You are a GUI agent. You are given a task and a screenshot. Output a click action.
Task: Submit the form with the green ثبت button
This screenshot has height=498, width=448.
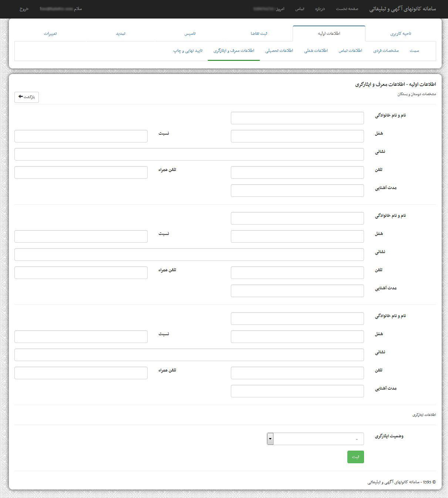pyautogui.click(x=356, y=457)
